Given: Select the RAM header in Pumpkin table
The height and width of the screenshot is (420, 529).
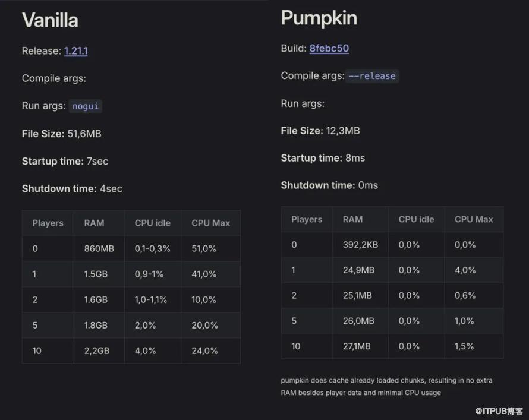Looking at the screenshot, I should point(352,219).
